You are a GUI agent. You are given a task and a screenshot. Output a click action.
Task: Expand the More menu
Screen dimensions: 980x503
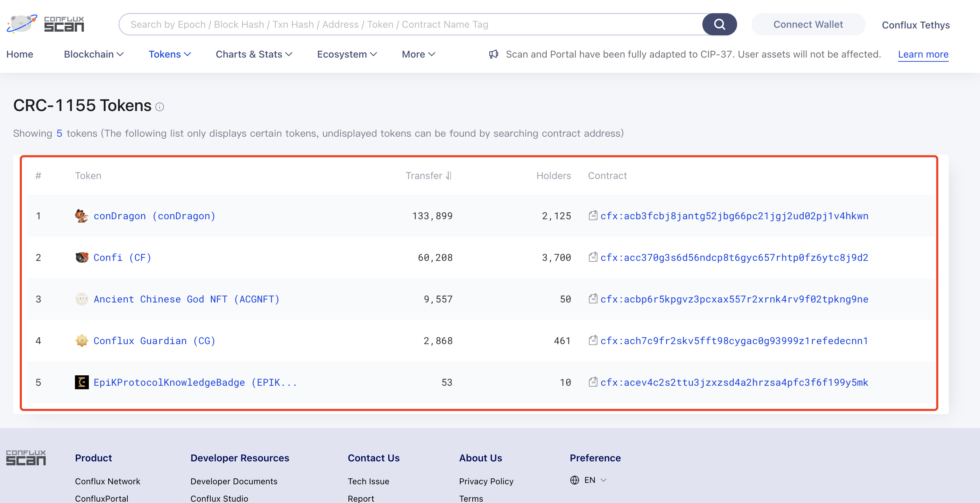coord(419,54)
